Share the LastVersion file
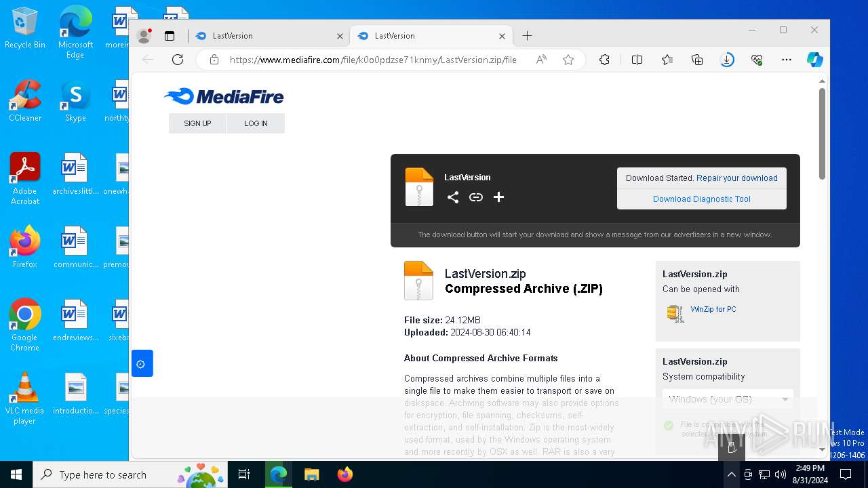The image size is (868, 488). [x=453, y=197]
